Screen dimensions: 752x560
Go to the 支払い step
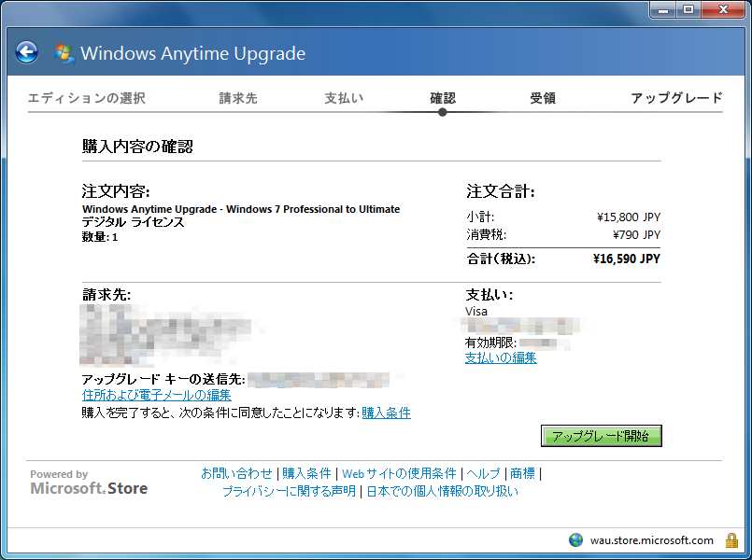point(344,98)
